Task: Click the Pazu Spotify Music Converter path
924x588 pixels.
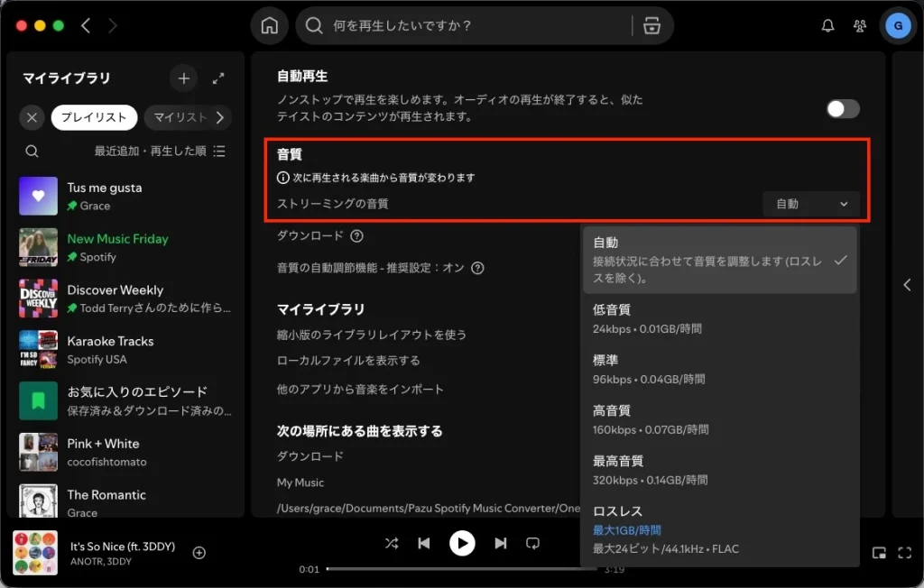Action: tap(429, 508)
